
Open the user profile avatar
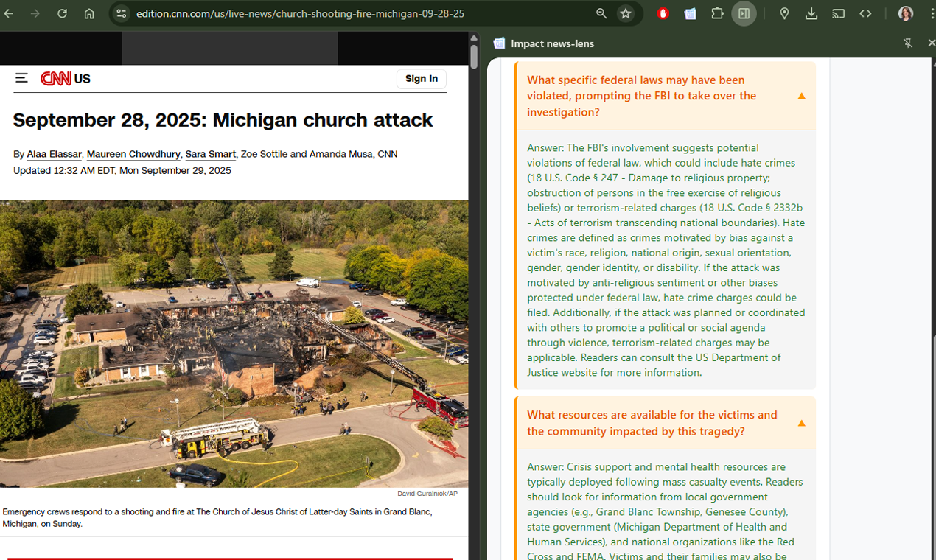(906, 13)
